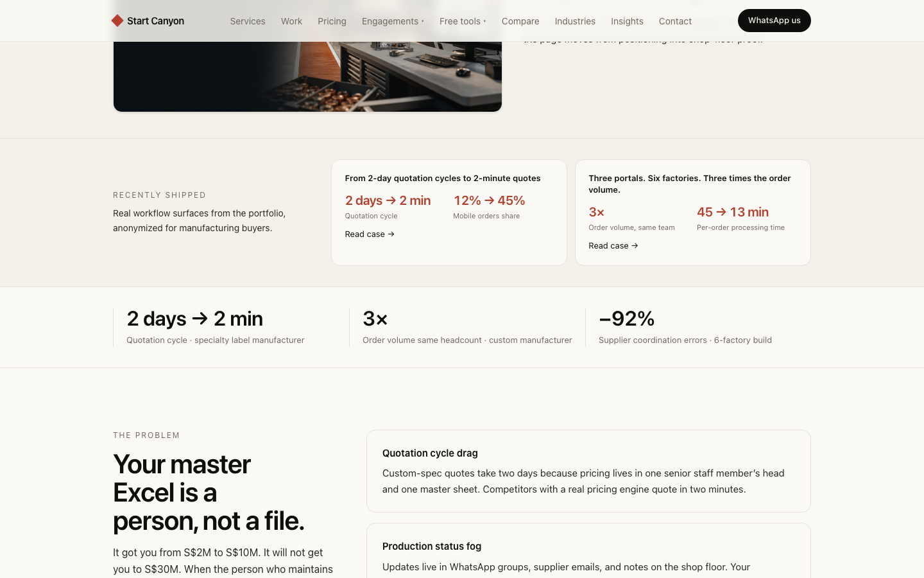Click the RECENTLY SHIPPED section label

pos(160,195)
